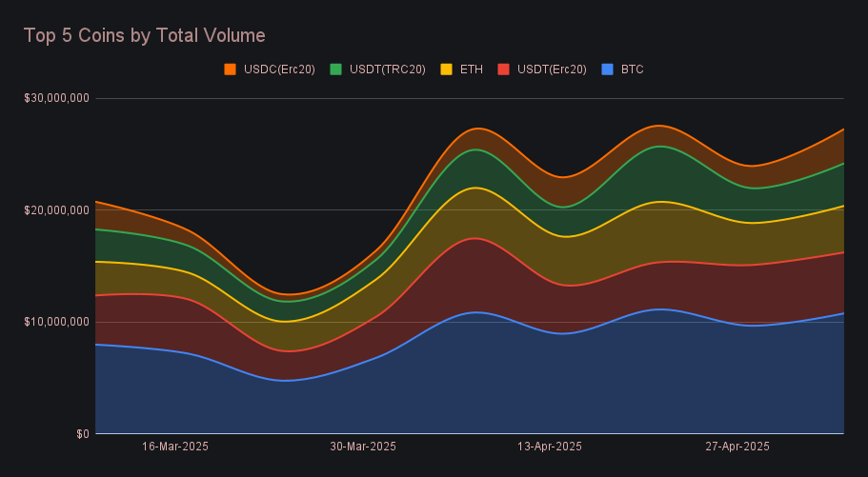Viewport: 868px width, 477px height.
Task: Click the green USDT(TRC20) legend swatch
Action: [335, 70]
